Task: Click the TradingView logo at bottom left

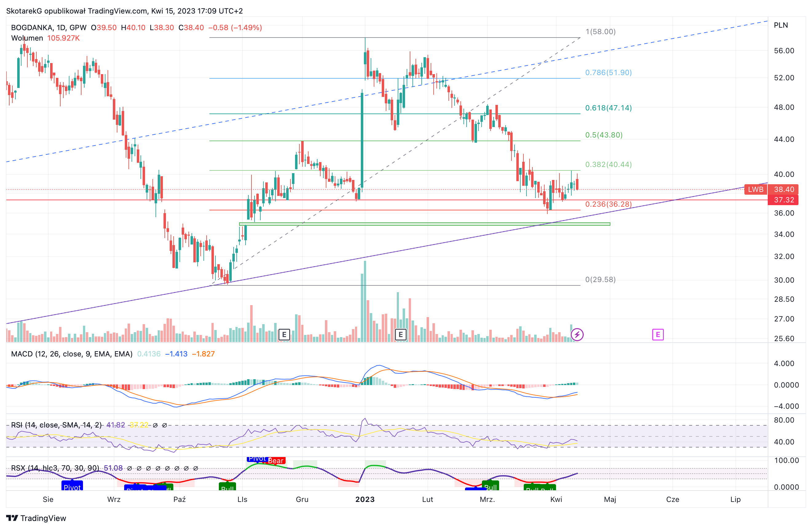Action: 36,518
